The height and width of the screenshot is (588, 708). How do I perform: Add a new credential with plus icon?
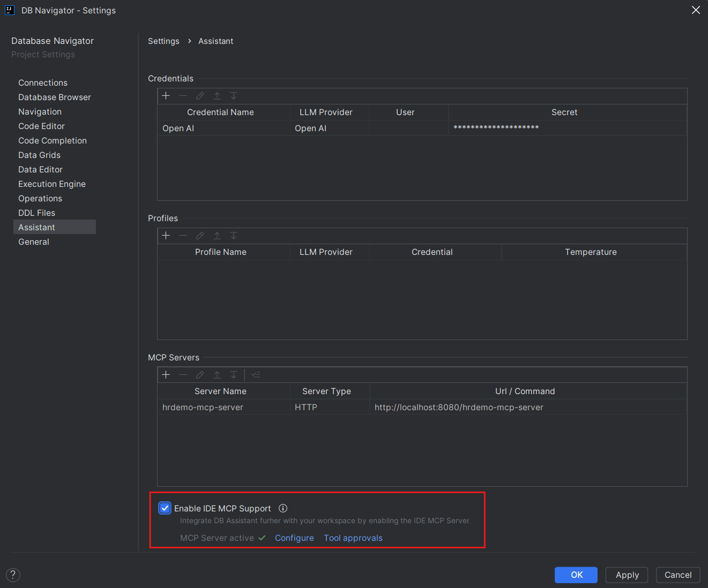(166, 96)
